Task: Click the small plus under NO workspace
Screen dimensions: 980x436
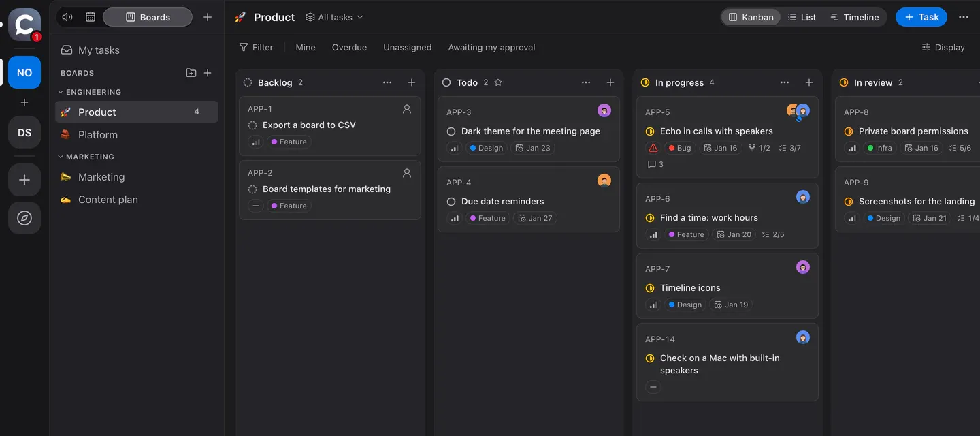Action: click(x=24, y=102)
